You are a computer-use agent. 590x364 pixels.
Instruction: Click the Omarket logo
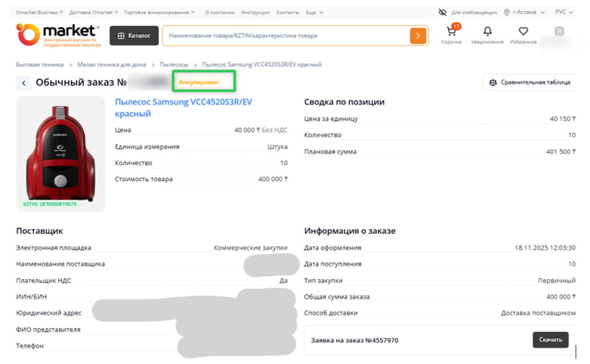pos(58,35)
